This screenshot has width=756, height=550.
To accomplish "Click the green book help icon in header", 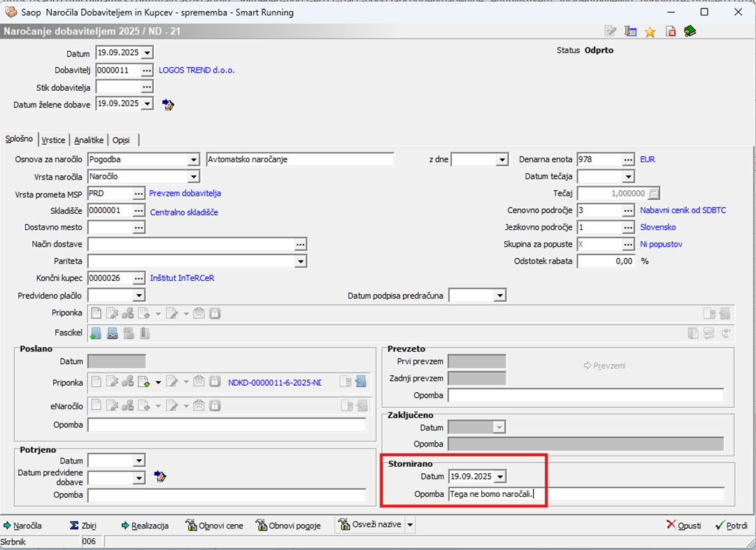I will click(690, 31).
